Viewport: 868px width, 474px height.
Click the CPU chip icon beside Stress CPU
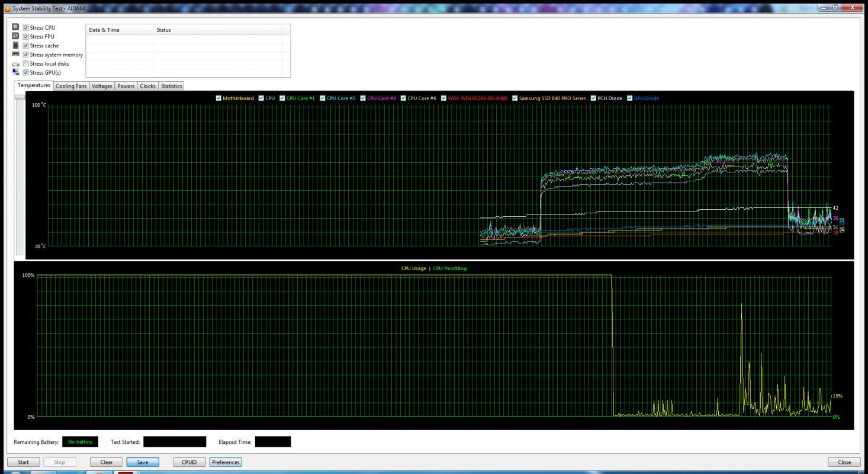pos(16,27)
